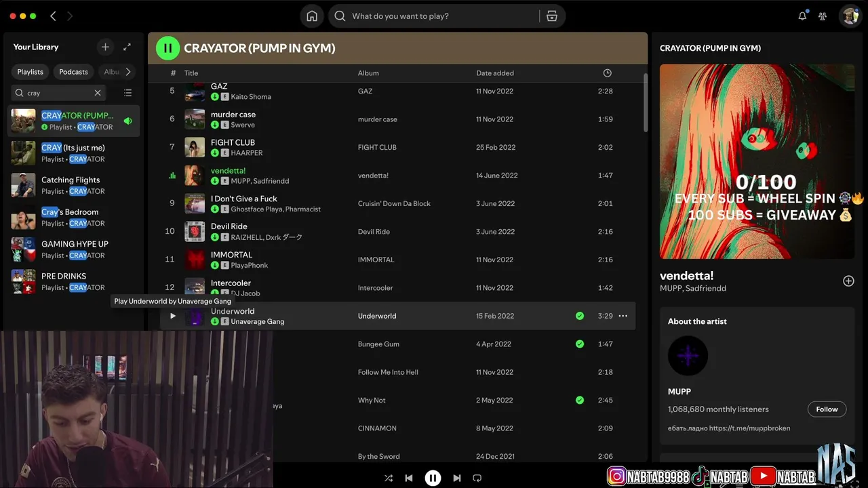The width and height of the screenshot is (868, 488).
Task: Open MUPP artist name in About panel
Action: coord(679,392)
